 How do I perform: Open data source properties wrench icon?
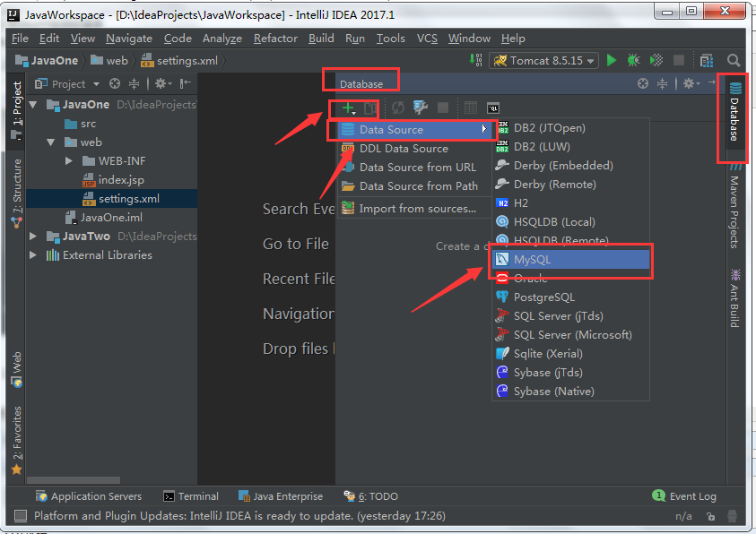(x=421, y=108)
